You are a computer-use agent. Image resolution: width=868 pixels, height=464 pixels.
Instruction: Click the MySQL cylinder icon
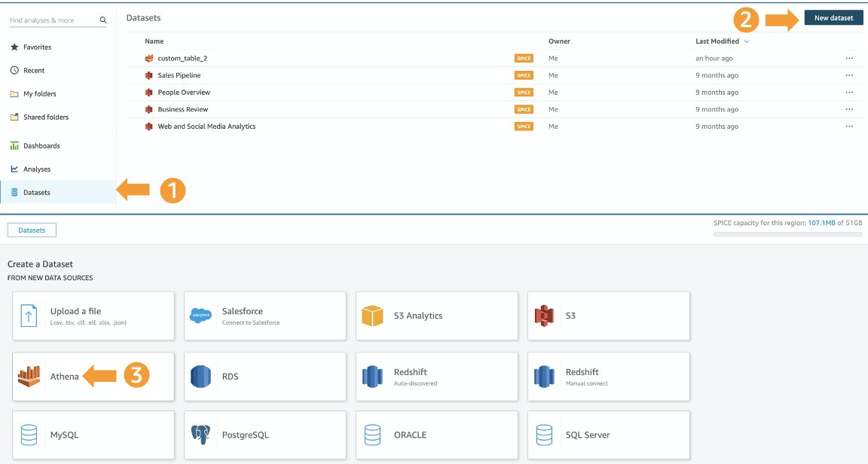[x=29, y=435]
